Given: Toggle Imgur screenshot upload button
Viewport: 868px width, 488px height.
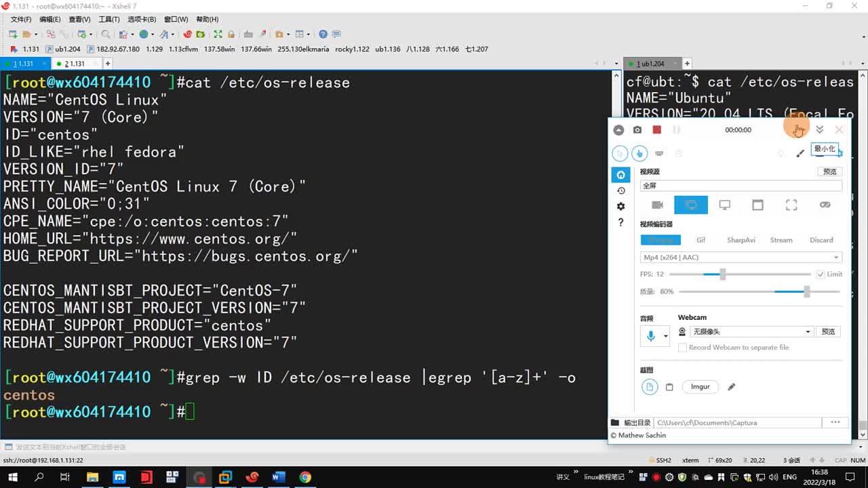Looking at the screenshot, I should pyautogui.click(x=700, y=387).
